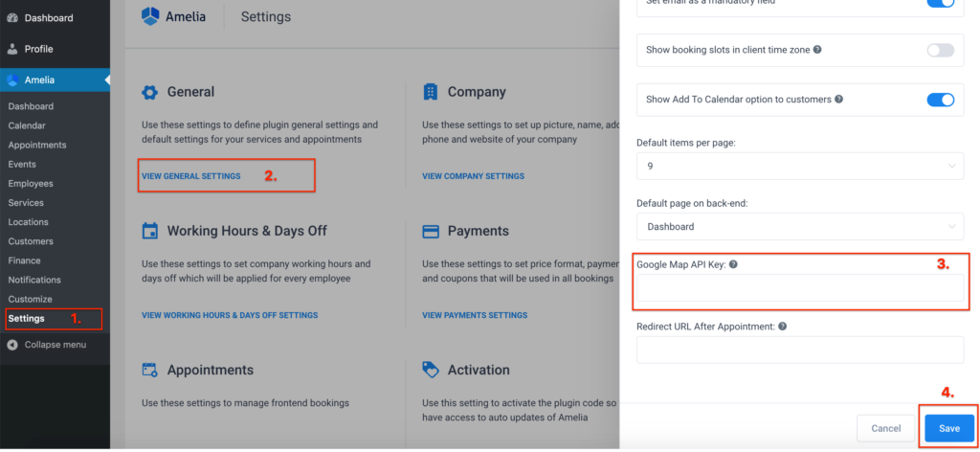Click the Payments section heading
The width and height of the screenshot is (980, 452).
[479, 232]
